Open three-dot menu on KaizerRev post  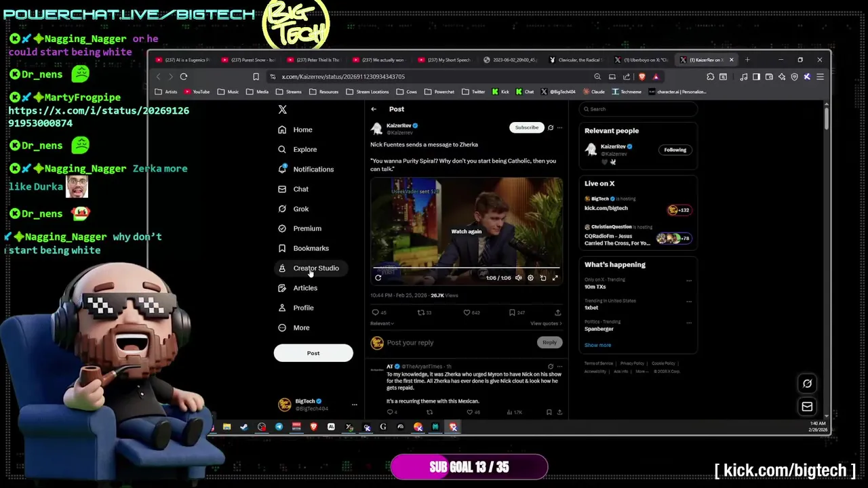559,127
